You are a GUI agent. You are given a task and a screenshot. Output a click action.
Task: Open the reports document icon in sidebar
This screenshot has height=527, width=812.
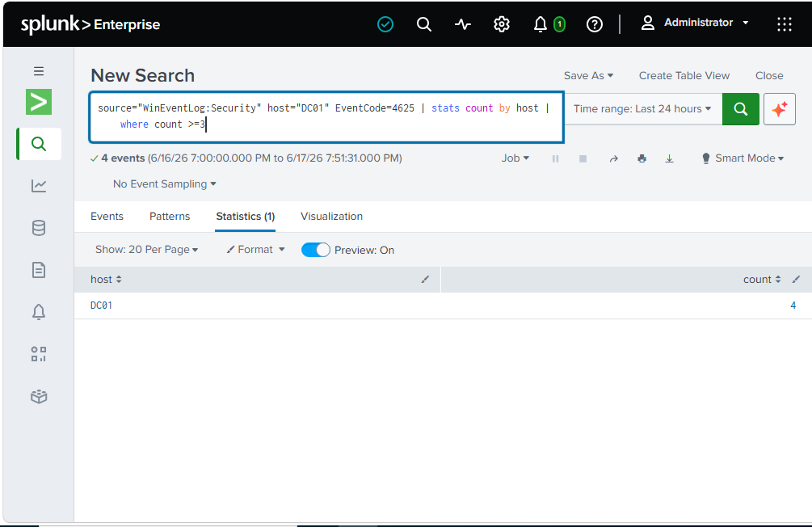(x=39, y=269)
